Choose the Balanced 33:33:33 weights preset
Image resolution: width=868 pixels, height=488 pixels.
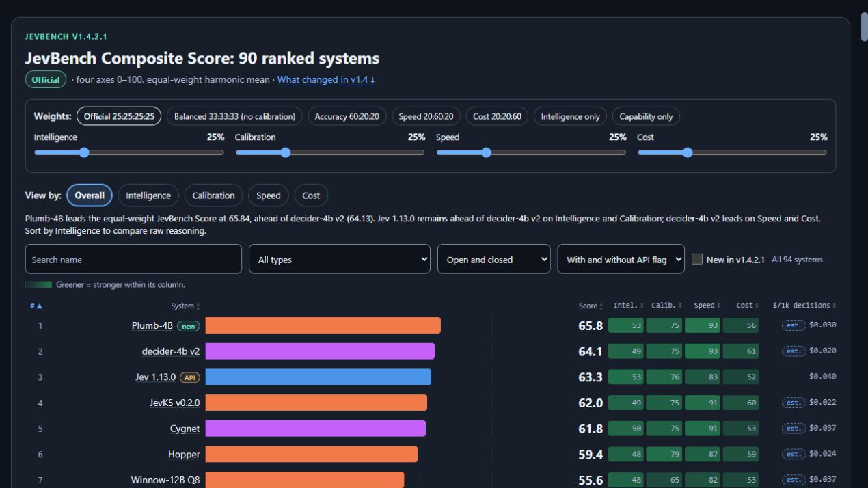pos(234,116)
